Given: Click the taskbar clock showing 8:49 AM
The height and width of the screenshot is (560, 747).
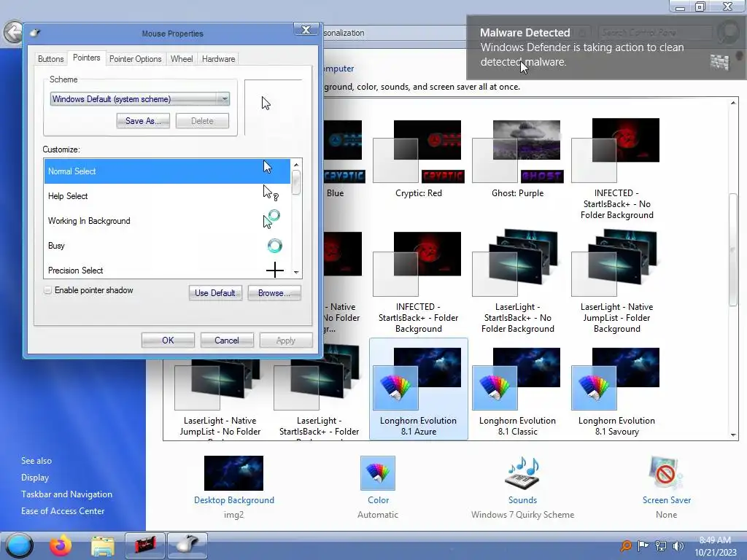Looking at the screenshot, I should (715, 545).
